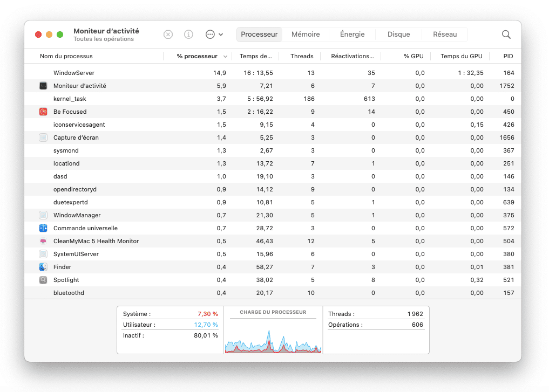Click kernel_task réactivations value 613
Viewport: 549px width, 392px height.
tap(369, 99)
